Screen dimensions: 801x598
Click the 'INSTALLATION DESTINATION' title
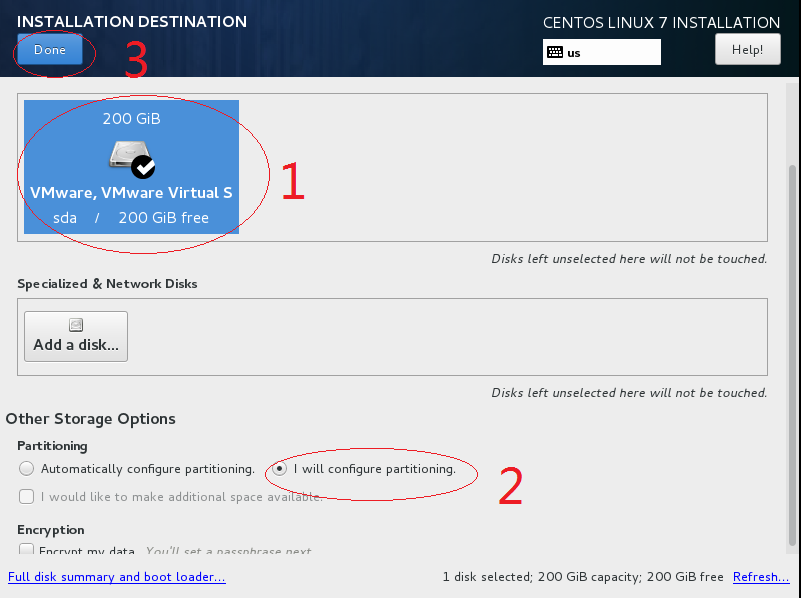(x=132, y=21)
